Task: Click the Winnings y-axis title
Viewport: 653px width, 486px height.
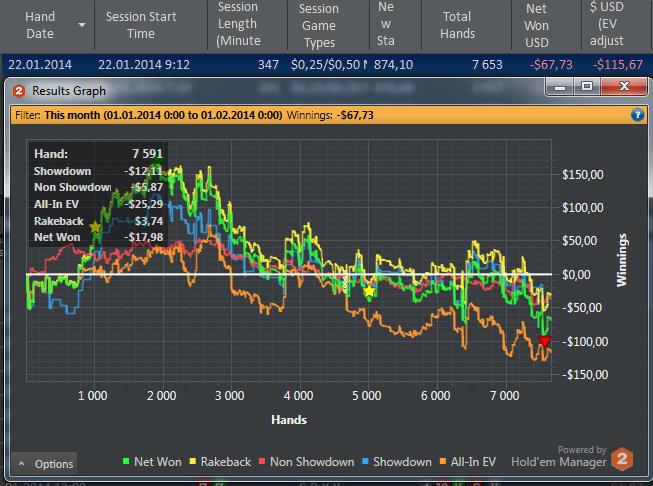Action: pyautogui.click(x=622, y=260)
